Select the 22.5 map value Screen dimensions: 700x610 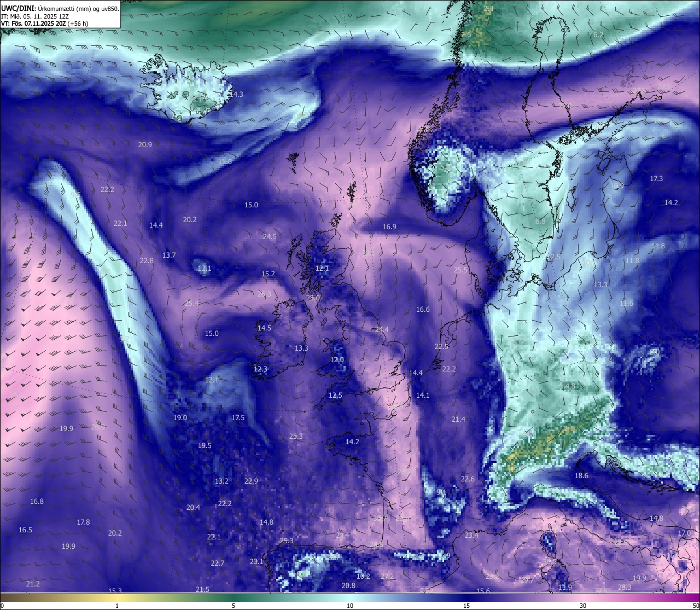coord(441,346)
